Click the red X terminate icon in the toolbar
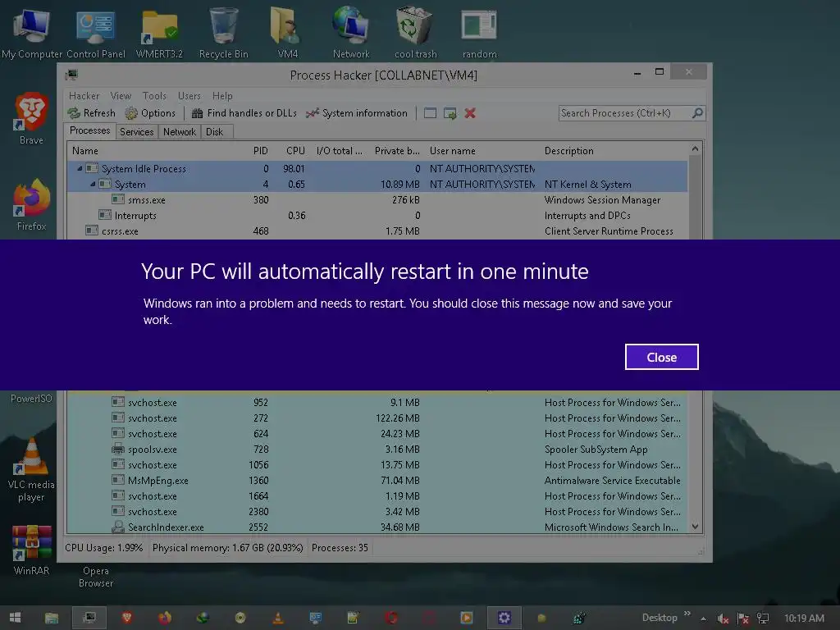This screenshot has width=840, height=630. pos(470,113)
